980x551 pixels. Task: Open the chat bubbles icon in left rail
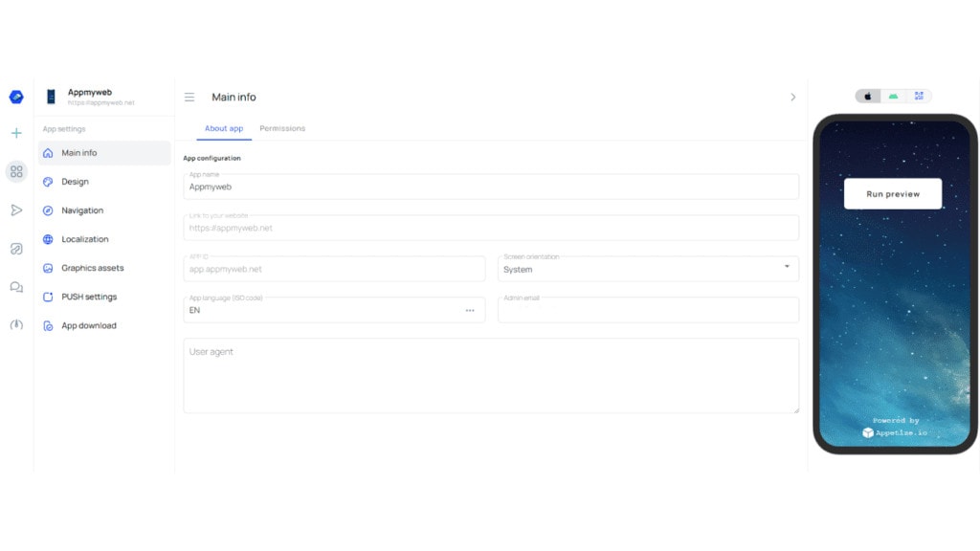[x=16, y=287]
